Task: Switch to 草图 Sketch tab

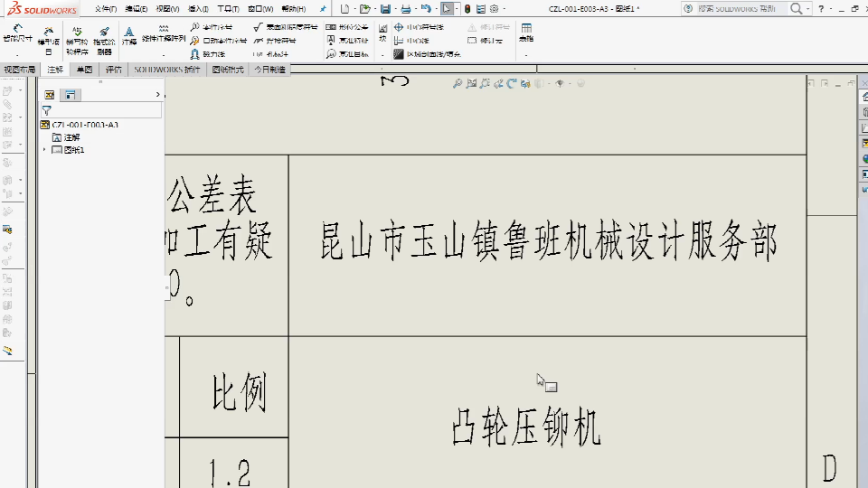Action: [84, 70]
